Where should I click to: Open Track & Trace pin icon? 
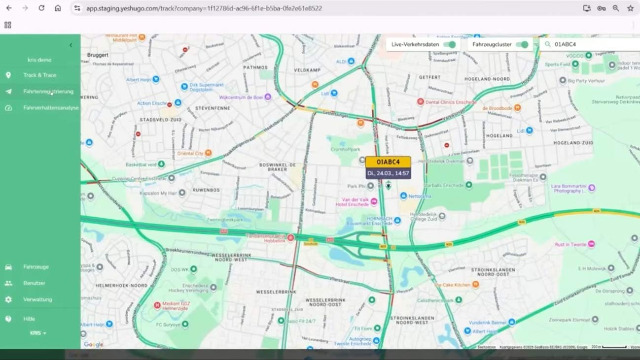(x=8, y=75)
